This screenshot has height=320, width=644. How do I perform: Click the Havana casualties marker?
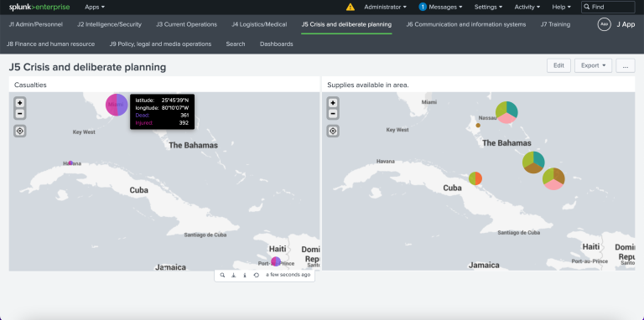(70, 163)
